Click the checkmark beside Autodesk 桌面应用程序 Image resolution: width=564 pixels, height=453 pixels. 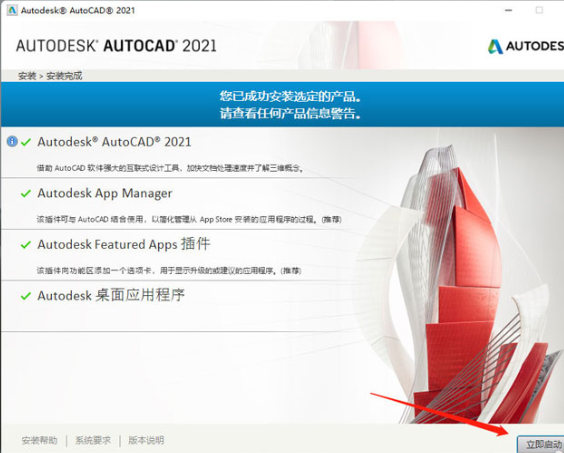coord(26,296)
